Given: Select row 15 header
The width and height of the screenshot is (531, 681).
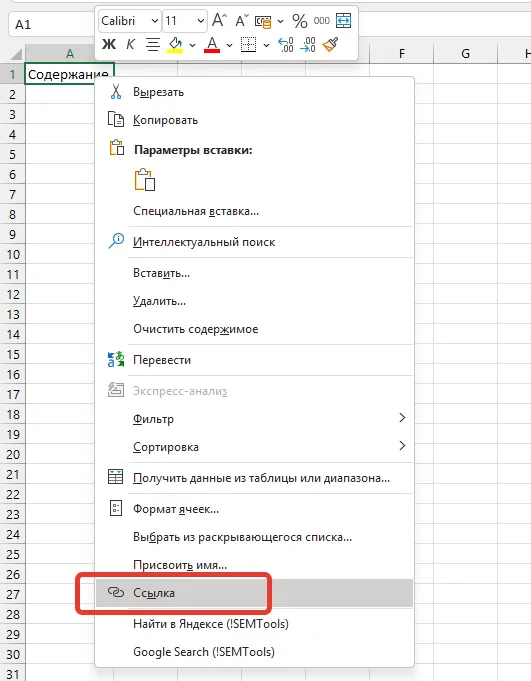Looking at the screenshot, I should (13, 354).
